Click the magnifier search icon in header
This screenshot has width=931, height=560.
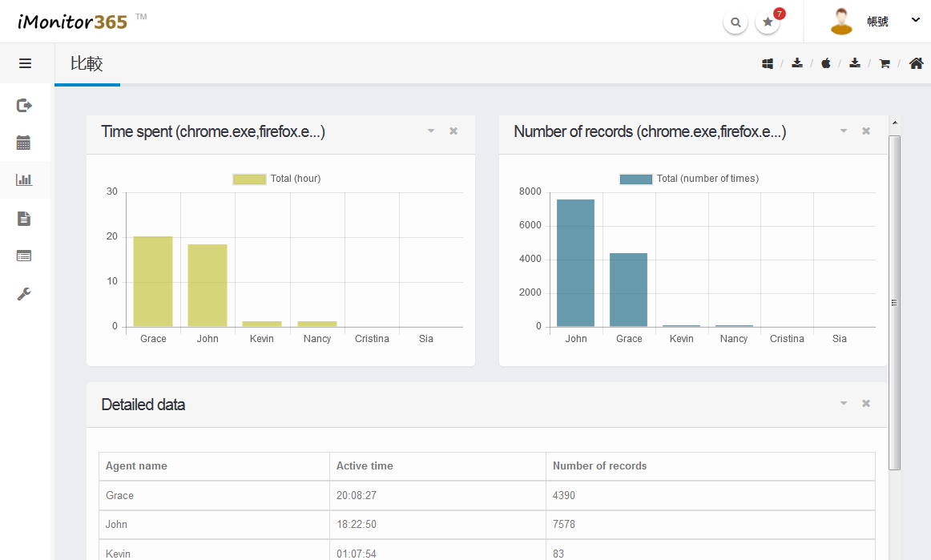click(736, 22)
